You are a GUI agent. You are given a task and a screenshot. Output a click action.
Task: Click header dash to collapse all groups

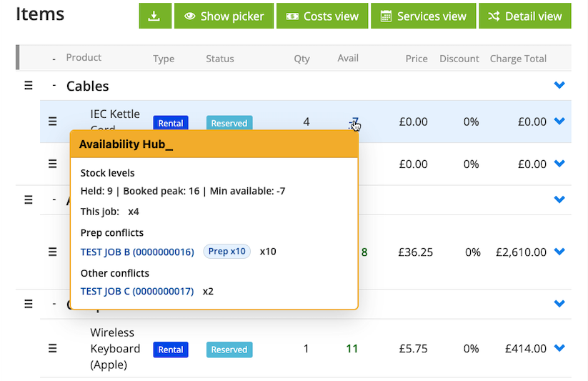54,59
